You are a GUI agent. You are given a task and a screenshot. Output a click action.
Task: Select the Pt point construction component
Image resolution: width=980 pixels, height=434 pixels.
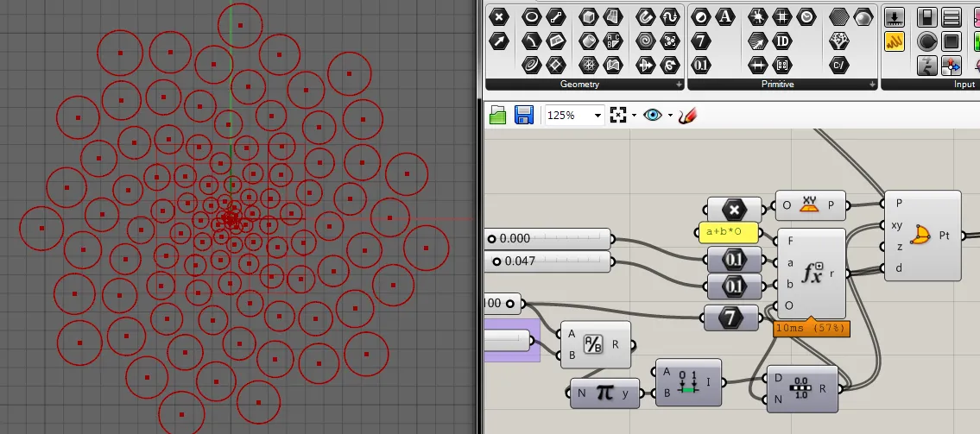922,236
